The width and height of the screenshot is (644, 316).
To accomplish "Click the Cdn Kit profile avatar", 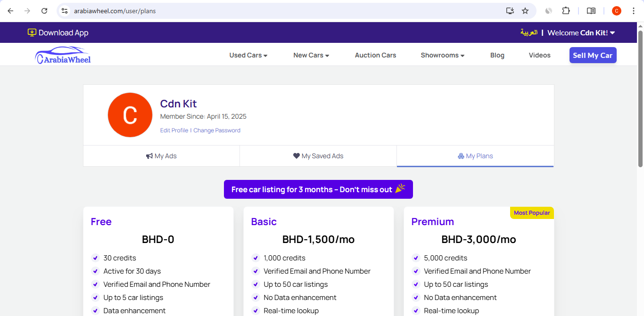I will click(130, 115).
